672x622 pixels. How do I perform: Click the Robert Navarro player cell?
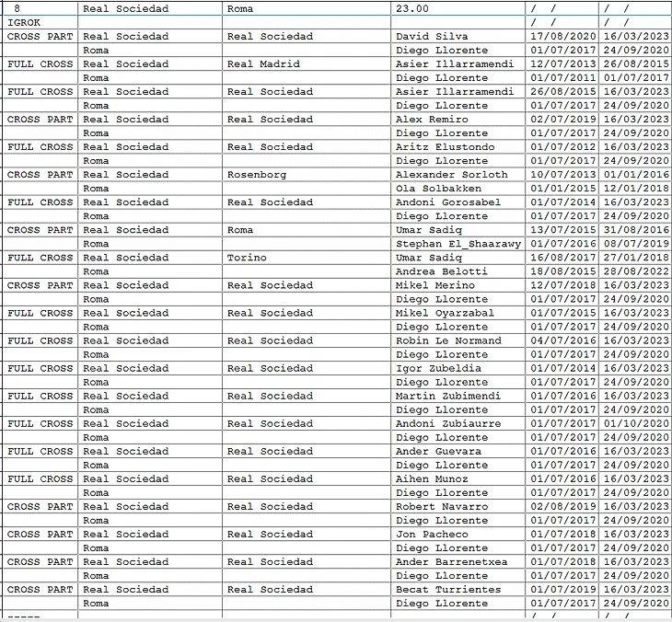(458, 507)
